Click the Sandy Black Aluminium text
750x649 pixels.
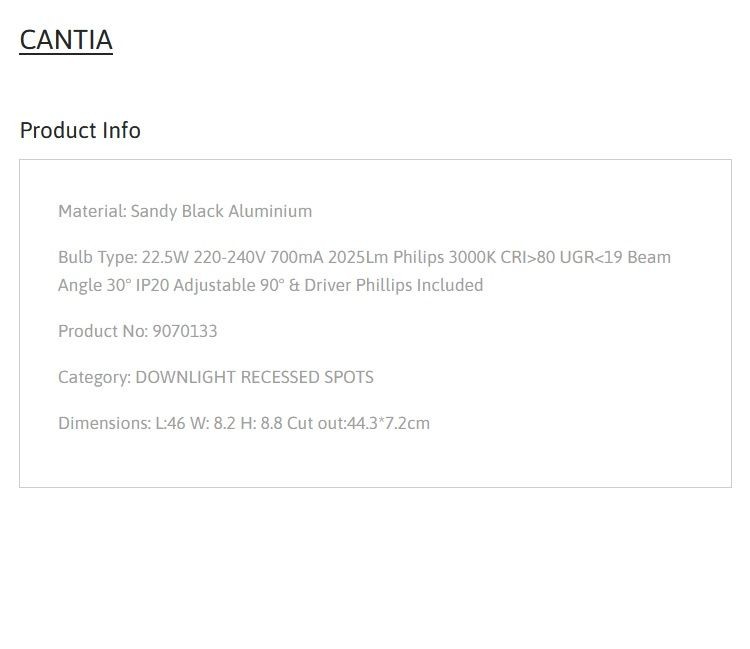tap(221, 211)
